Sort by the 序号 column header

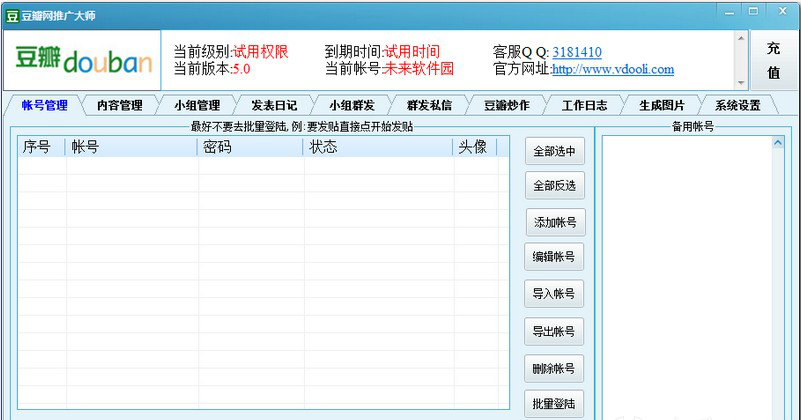click(41, 147)
